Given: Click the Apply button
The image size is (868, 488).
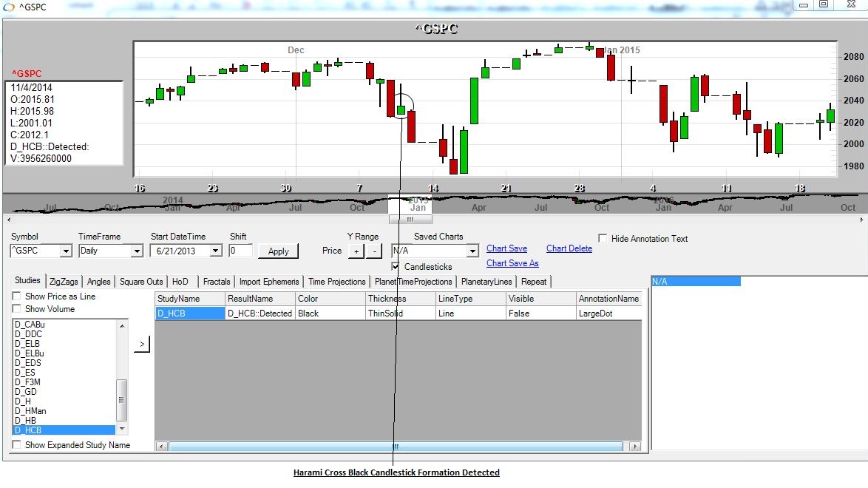Looking at the screenshot, I should pos(279,251).
